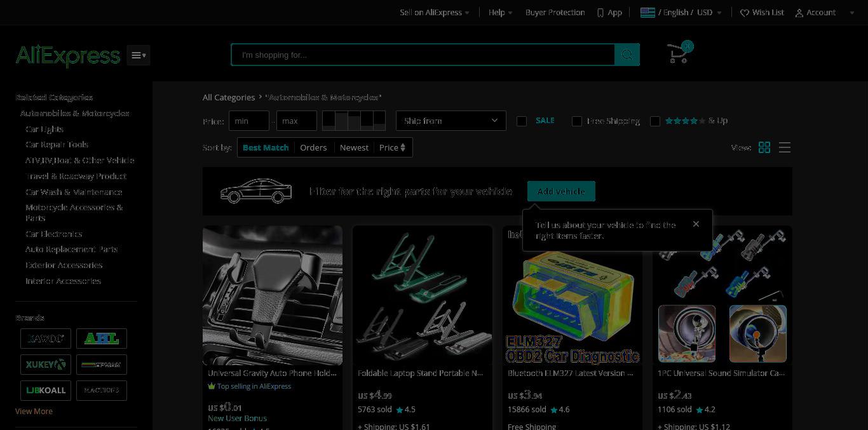Image resolution: width=868 pixels, height=430 pixels.
Task: Close the vehicle tooltip popup
Action: [x=696, y=224]
